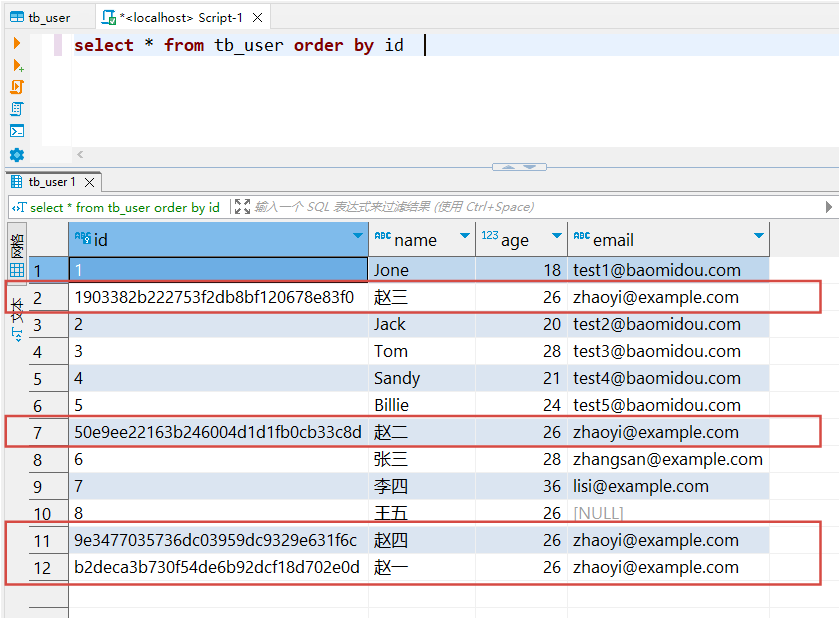This screenshot has width=840, height=619.
Task: Open the name column filter dropdown
Action: click(x=465, y=236)
